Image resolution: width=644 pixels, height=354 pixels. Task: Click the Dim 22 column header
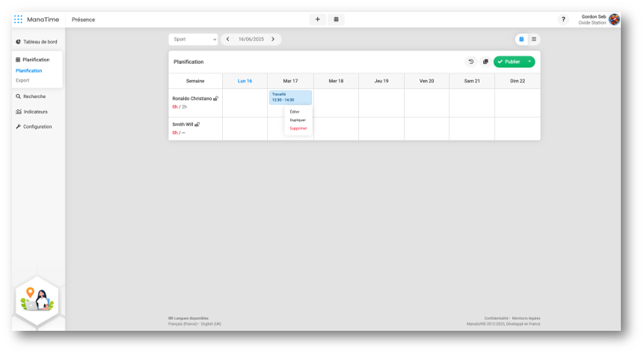pos(518,81)
